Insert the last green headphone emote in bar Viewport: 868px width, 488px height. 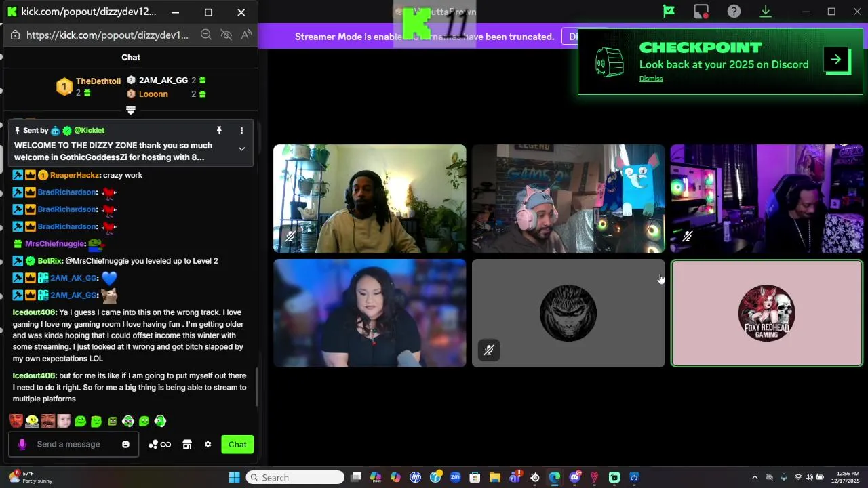tap(160, 421)
